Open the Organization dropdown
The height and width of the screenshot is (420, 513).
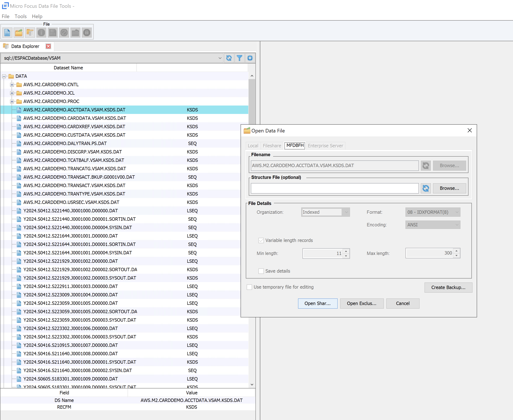coord(347,212)
